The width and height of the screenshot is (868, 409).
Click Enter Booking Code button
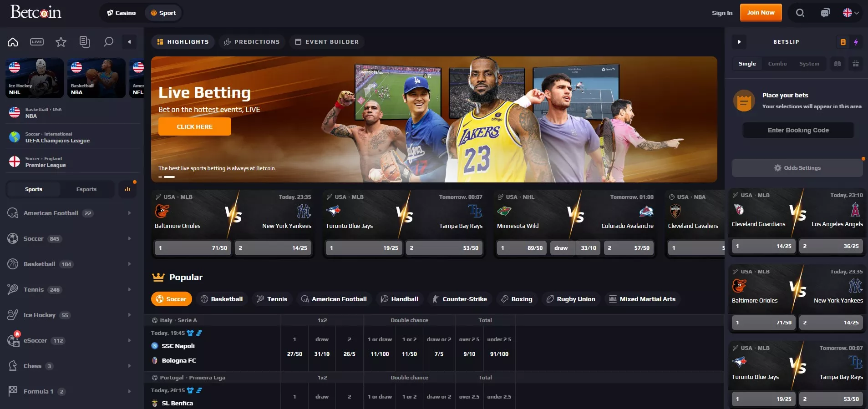798,130
